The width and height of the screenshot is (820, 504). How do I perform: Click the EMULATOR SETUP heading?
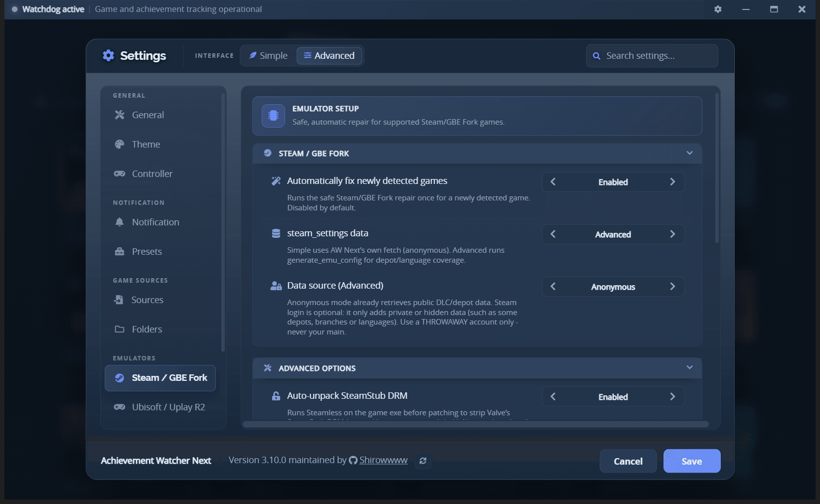(x=326, y=109)
